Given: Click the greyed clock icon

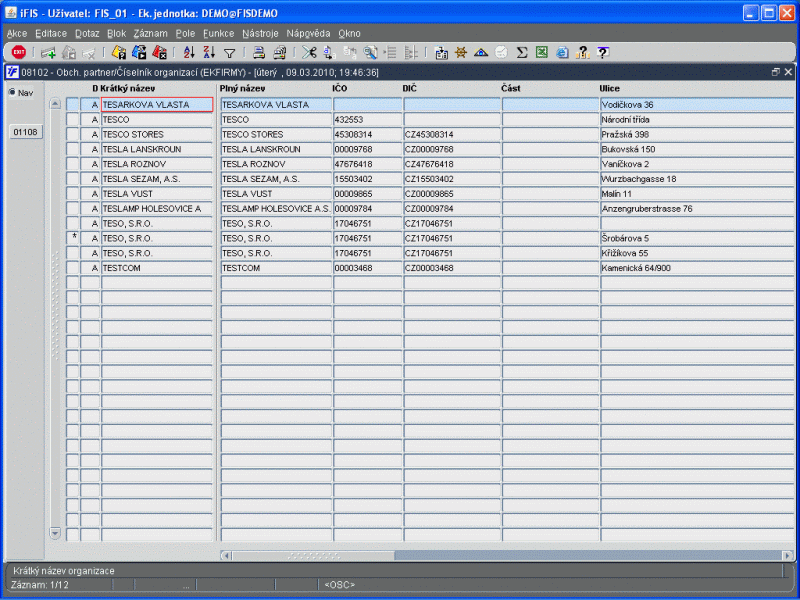Looking at the screenshot, I should [x=502, y=53].
